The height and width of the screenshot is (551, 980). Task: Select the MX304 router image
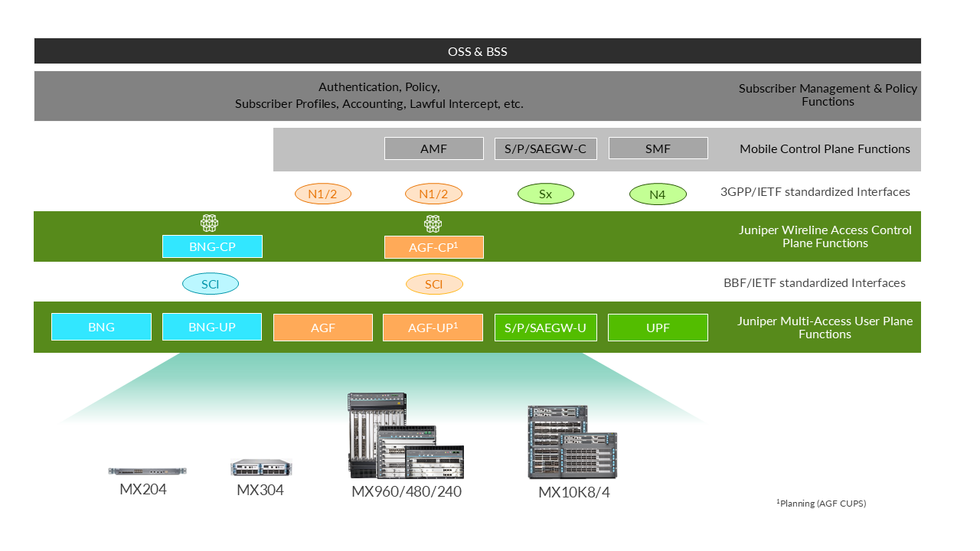point(261,468)
